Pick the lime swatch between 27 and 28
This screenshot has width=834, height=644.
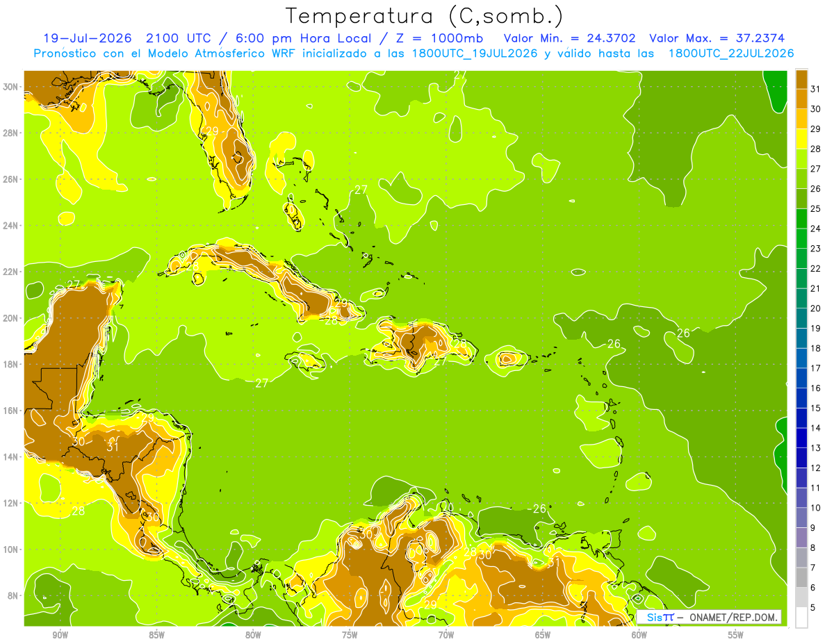801,158
